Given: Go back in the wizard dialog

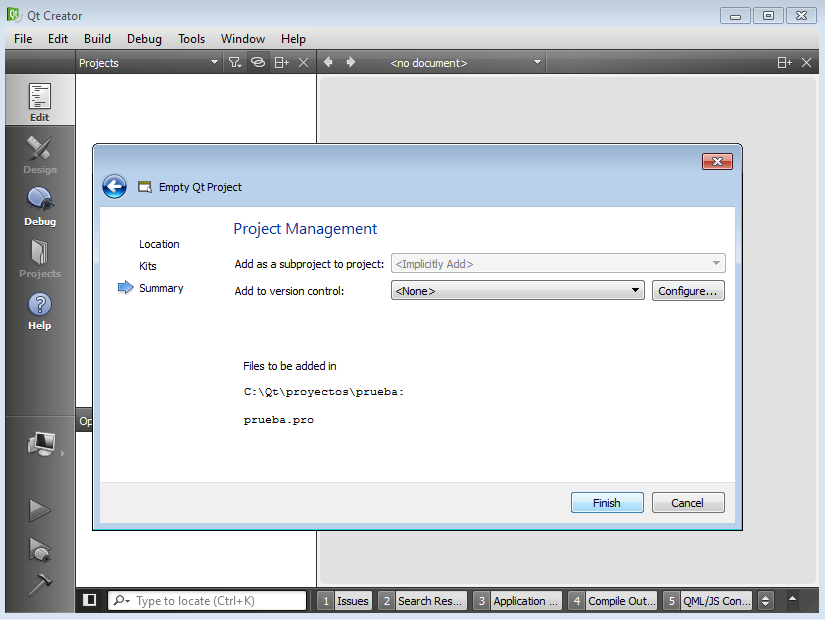Looking at the screenshot, I should [x=114, y=186].
